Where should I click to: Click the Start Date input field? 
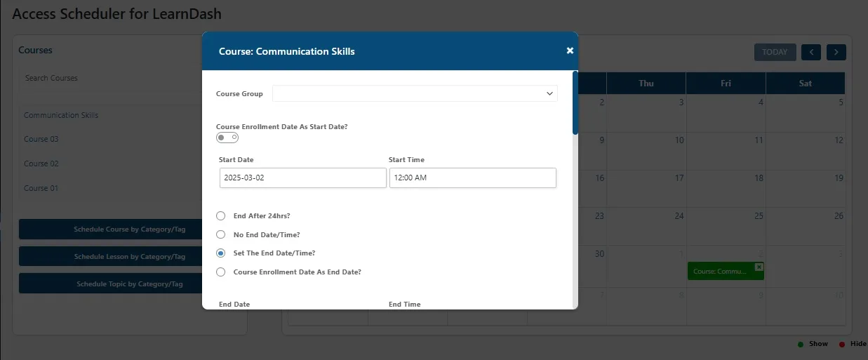(302, 178)
